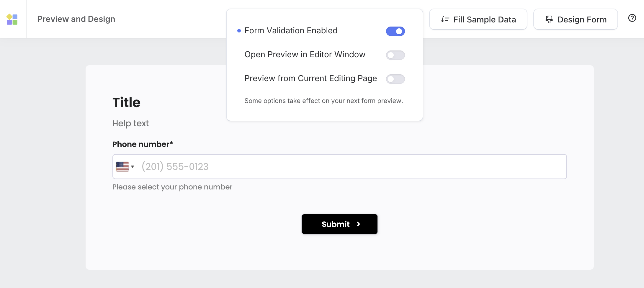Click the paint roller icon in Design Form
The height and width of the screenshot is (288, 644).
click(x=549, y=19)
